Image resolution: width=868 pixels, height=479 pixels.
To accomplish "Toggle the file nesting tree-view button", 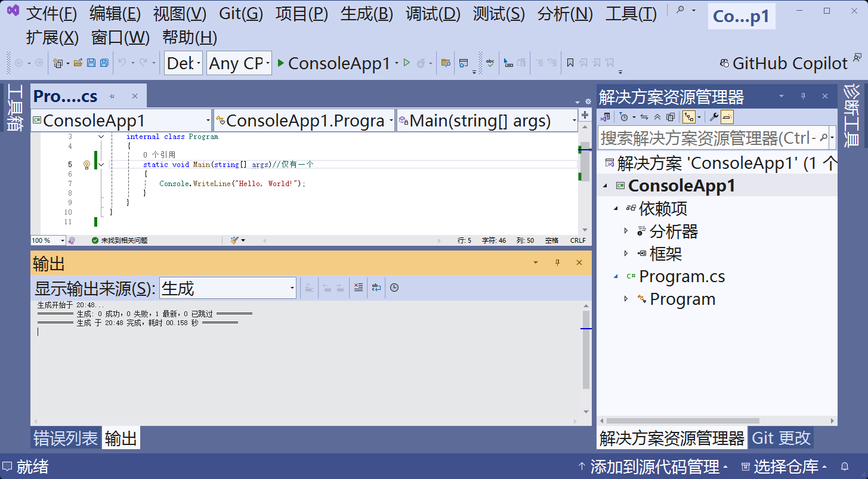I will 689,117.
